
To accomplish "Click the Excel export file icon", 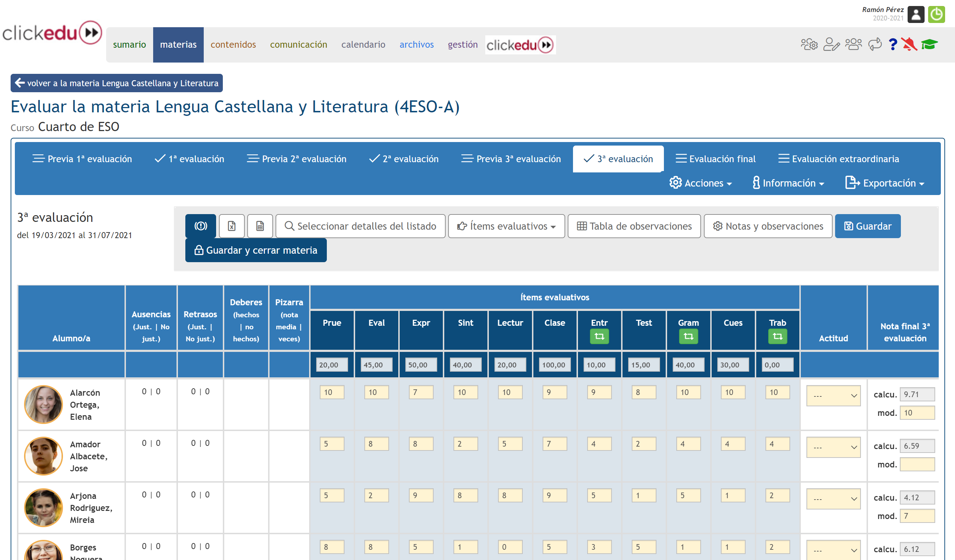I will coord(232,226).
